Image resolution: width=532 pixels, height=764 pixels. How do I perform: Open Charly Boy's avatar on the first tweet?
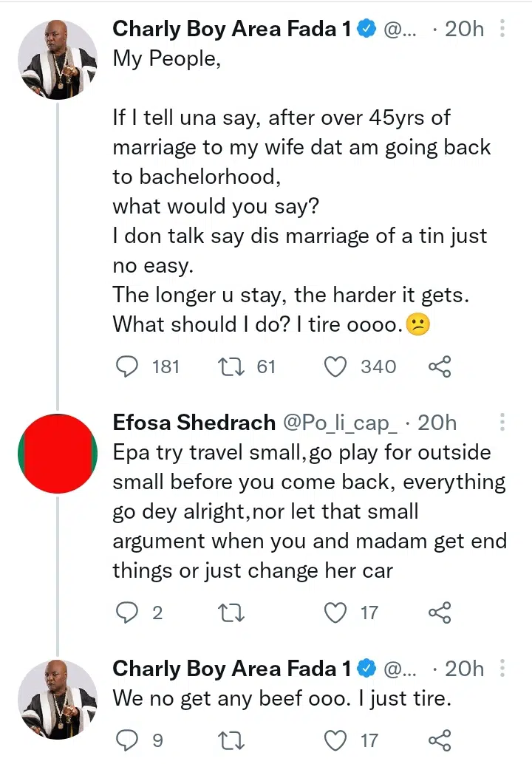[x=58, y=60]
